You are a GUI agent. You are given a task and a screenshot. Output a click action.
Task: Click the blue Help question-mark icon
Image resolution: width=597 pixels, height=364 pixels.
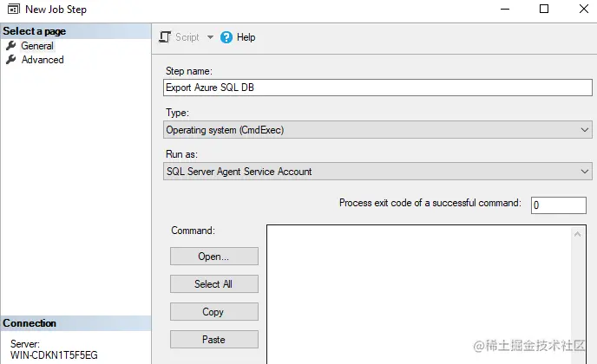point(226,37)
